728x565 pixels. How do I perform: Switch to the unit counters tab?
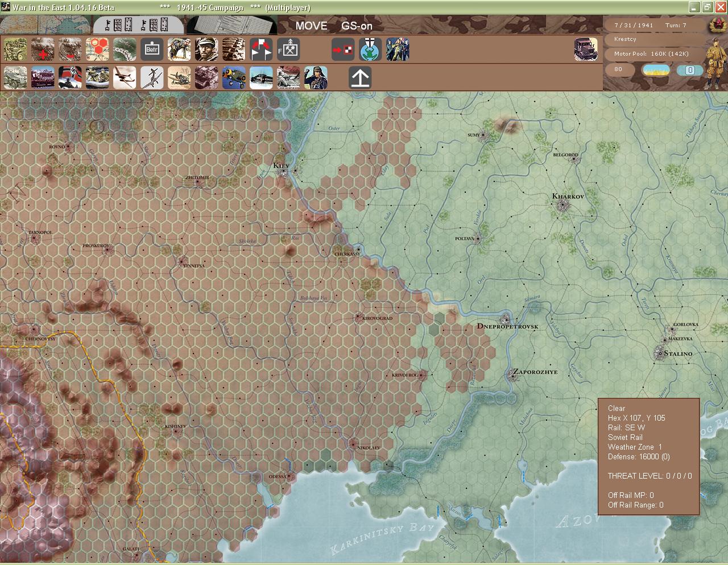click(138, 25)
